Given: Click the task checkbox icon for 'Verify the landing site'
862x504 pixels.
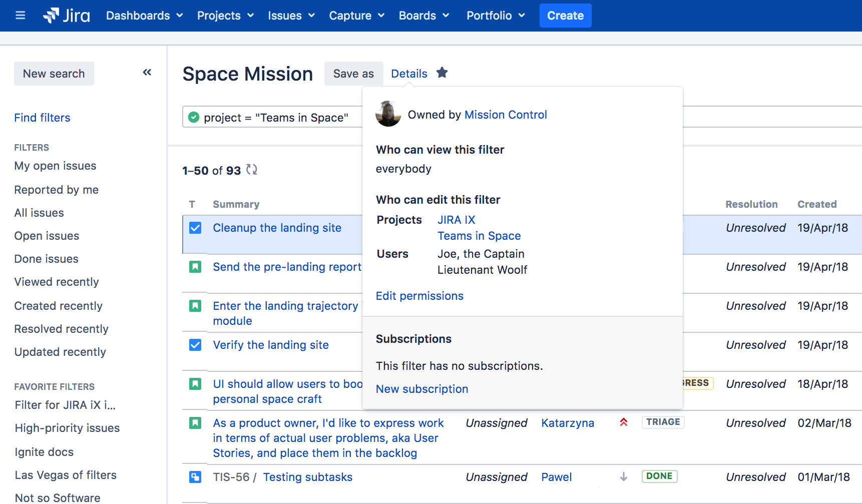Looking at the screenshot, I should [x=195, y=345].
